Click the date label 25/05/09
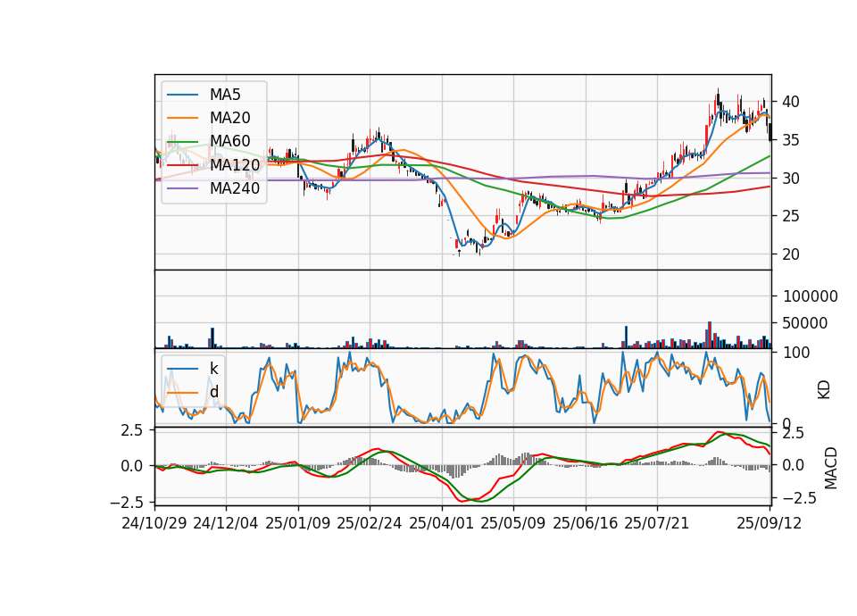 tap(513, 523)
